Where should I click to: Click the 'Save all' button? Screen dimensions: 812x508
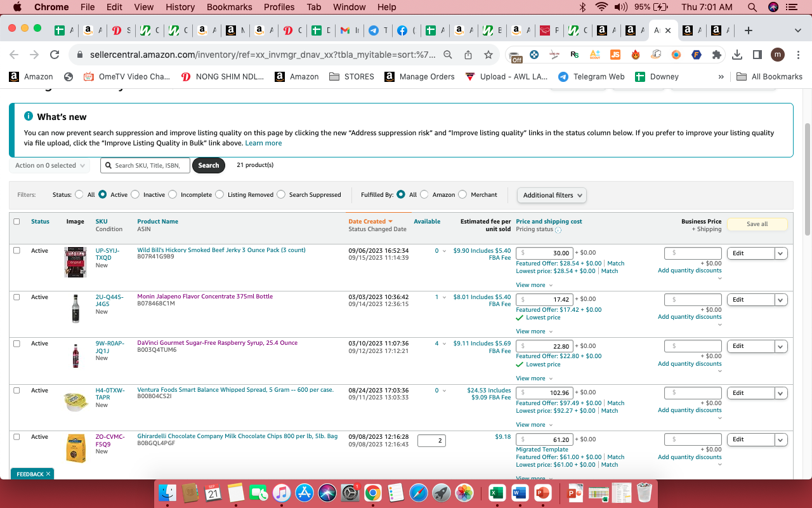(x=757, y=224)
